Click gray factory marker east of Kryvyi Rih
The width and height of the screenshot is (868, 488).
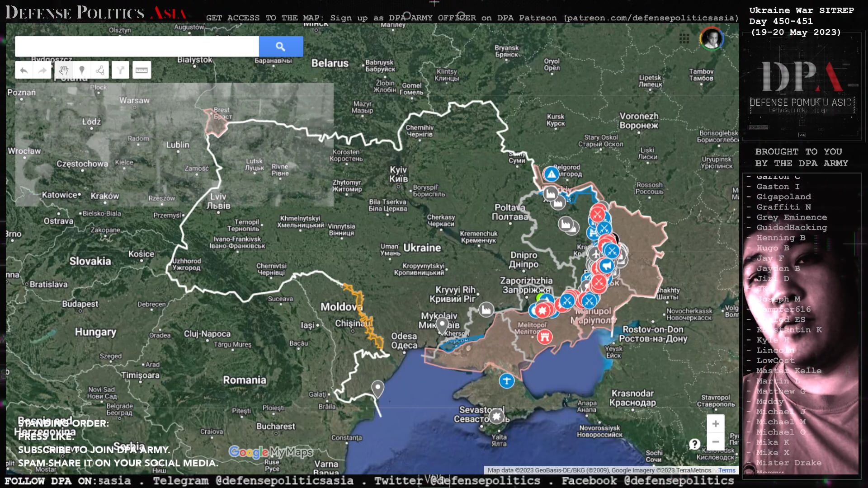[486, 310]
